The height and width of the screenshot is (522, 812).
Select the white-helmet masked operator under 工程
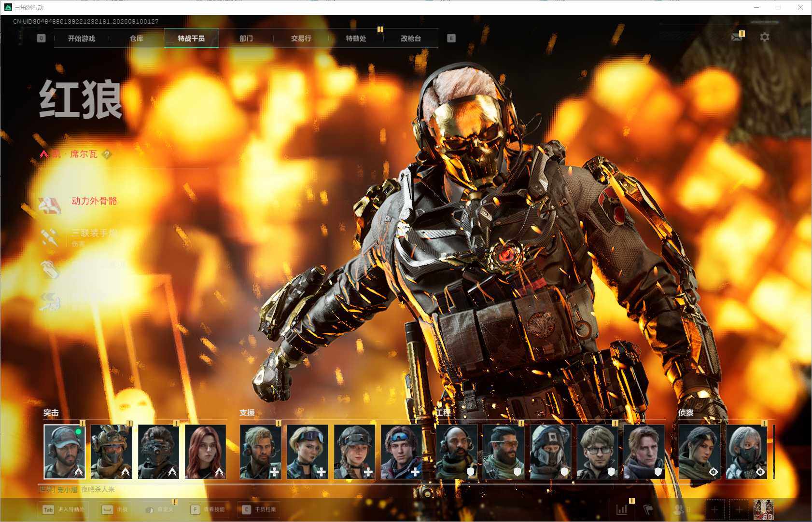550,452
